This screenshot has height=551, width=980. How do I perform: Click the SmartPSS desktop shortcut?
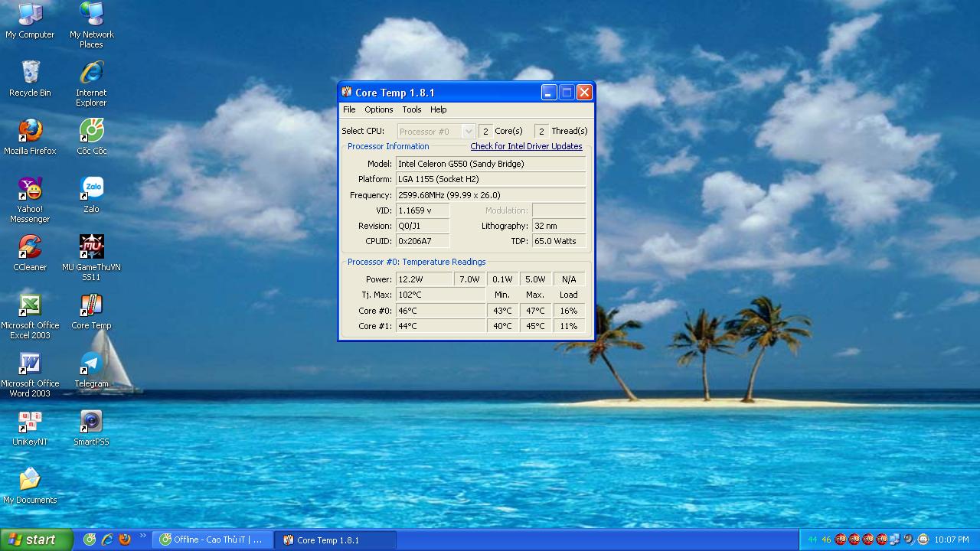pyautogui.click(x=91, y=428)
